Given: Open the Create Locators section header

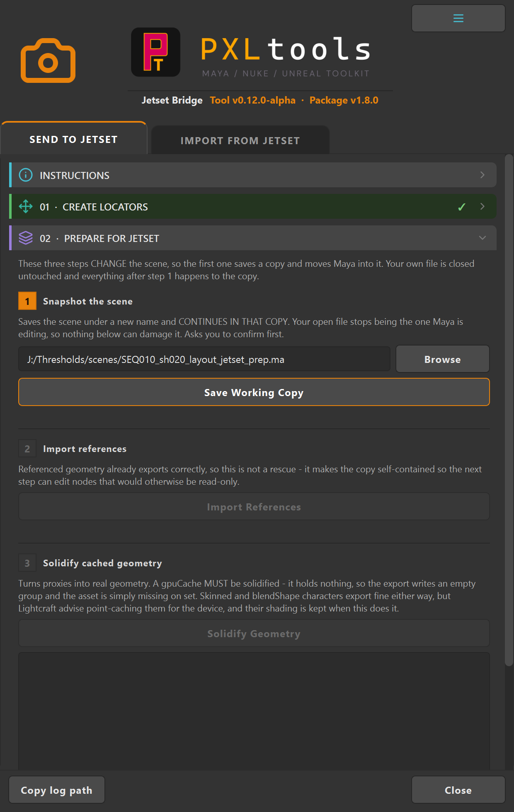Looking at the screenshot, I should [x=253, y=206].
